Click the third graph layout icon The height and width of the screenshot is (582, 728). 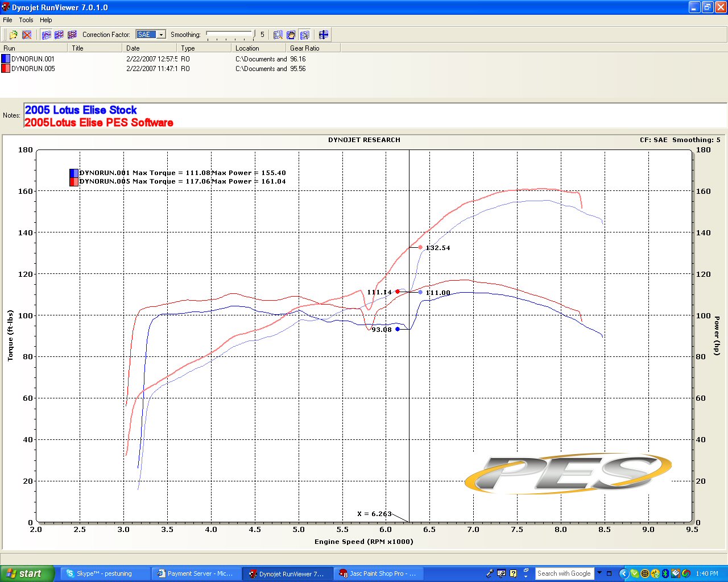pos(72,35)
